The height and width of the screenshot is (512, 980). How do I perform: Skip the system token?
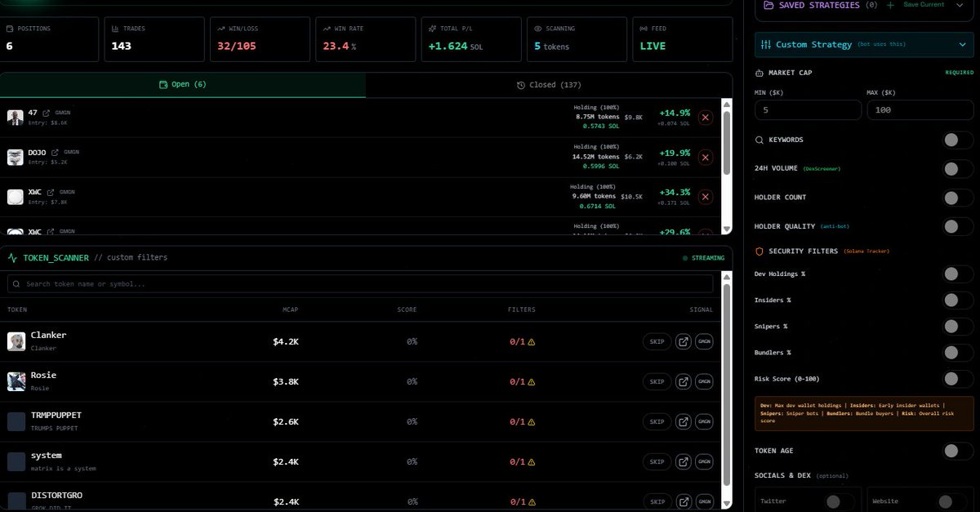(x=657, y=461)
